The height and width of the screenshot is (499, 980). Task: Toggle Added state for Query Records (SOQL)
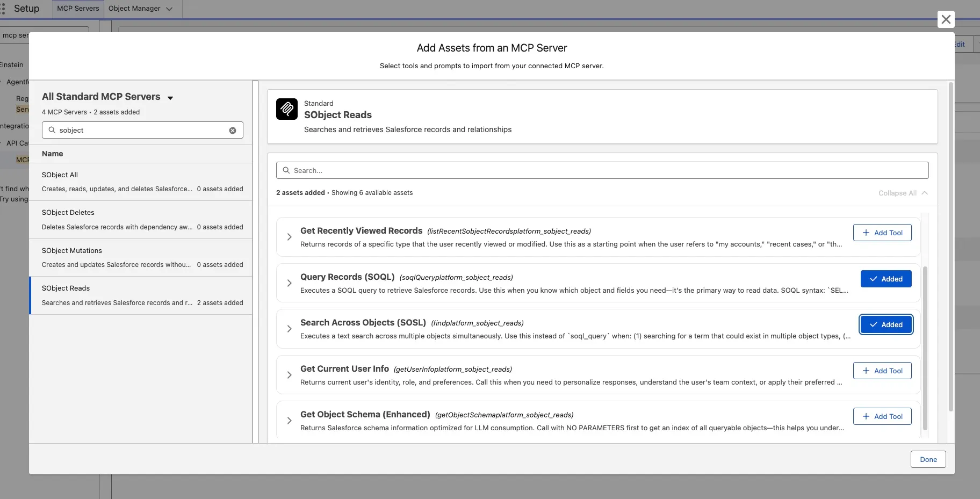coord(886,279)
